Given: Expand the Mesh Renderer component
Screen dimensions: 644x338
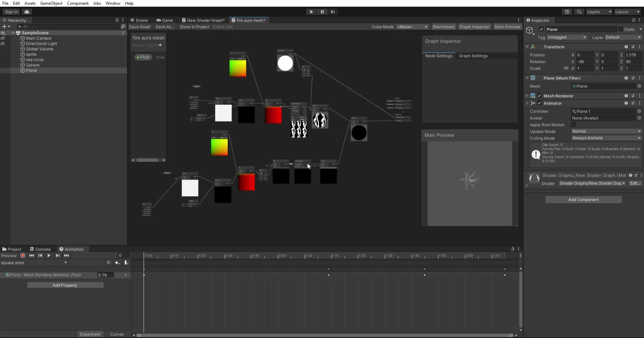Looking at the screenshot, I should tap(527, 96).
